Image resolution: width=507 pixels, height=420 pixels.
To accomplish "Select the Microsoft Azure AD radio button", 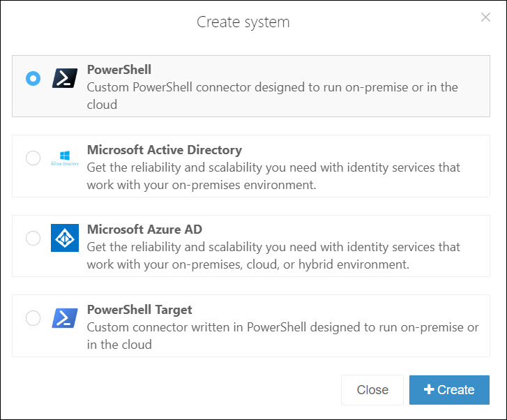I will [x=33, y=238].
